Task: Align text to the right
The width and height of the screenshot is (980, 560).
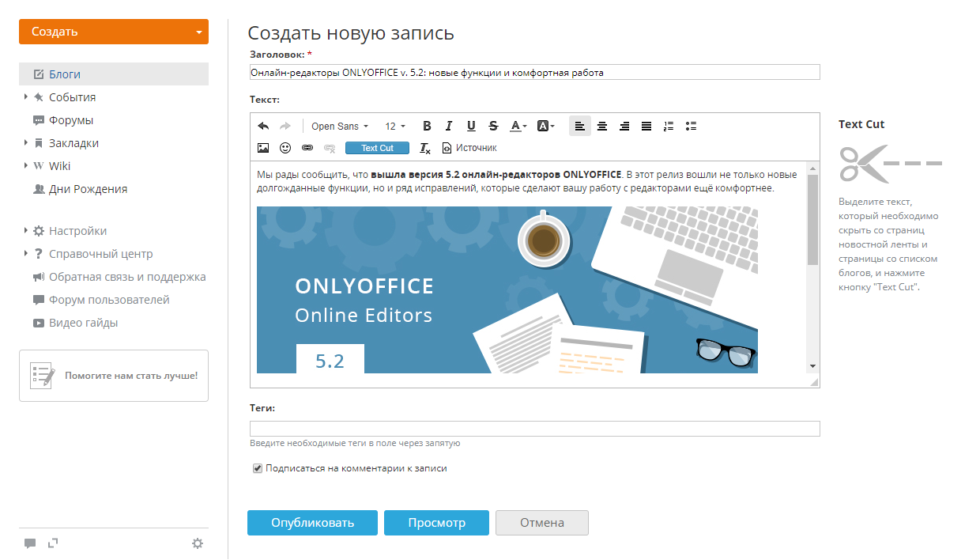Action: (x=624, y=126)
